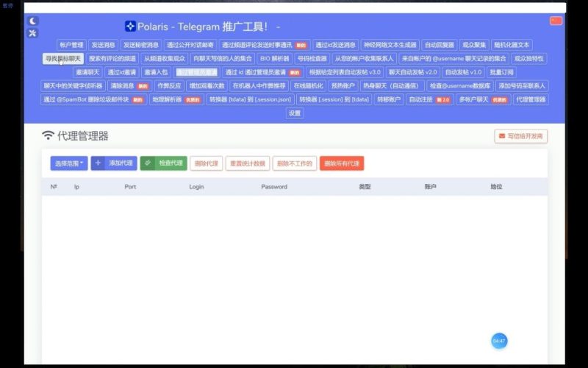588x368 pixels.
Task: Open 添加号码至联系人 menu item
Action: point(522,85)
